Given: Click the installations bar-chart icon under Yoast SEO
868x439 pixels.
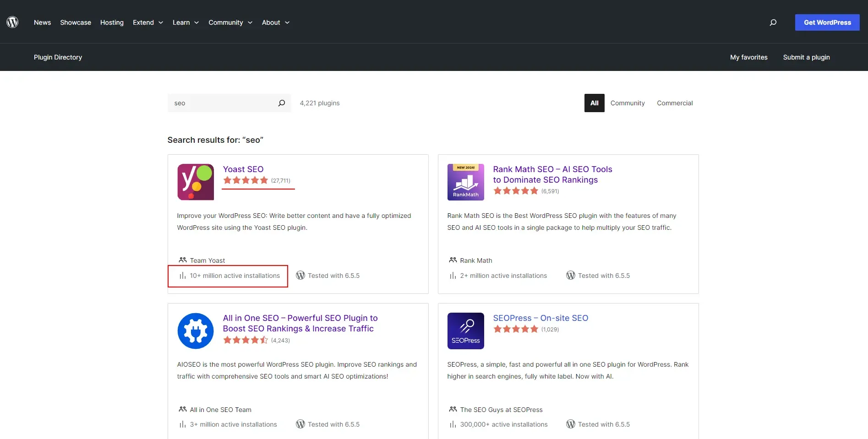Looking at the screenshot, I should coord(181,275).
